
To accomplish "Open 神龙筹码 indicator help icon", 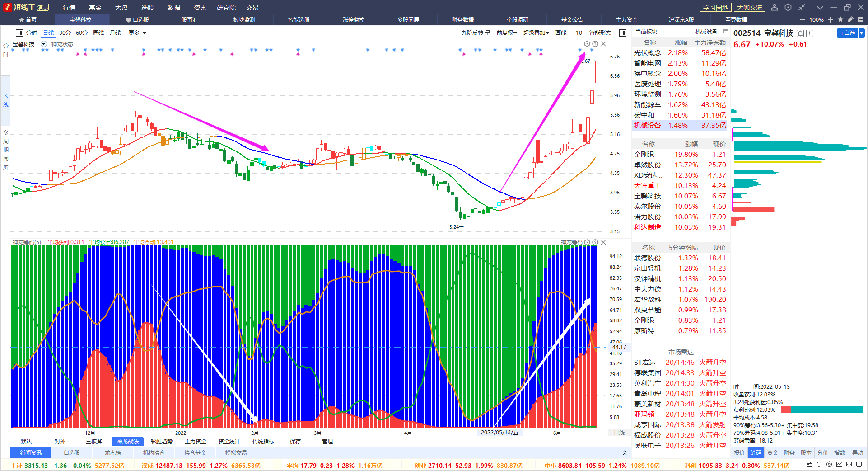I will (x=595, y=242).
